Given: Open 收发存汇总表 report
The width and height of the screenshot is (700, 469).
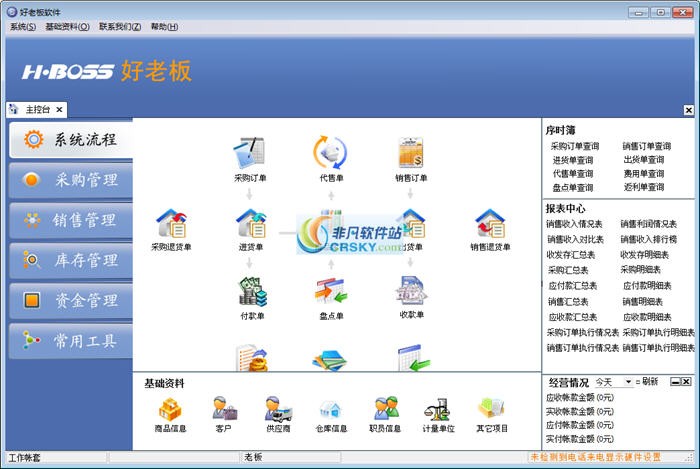Looking at the screenshot, I should pyautogui.click(x=571, y=255).
